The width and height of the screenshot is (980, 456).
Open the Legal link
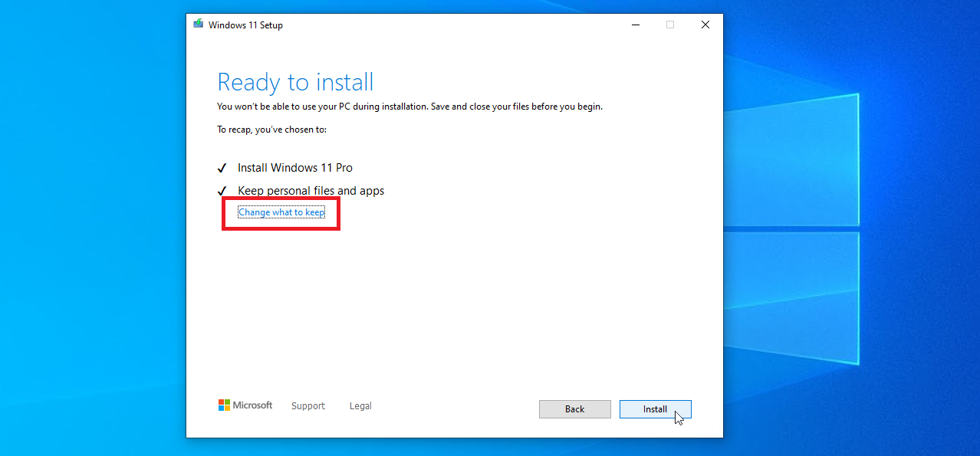[x=360, y=406]
